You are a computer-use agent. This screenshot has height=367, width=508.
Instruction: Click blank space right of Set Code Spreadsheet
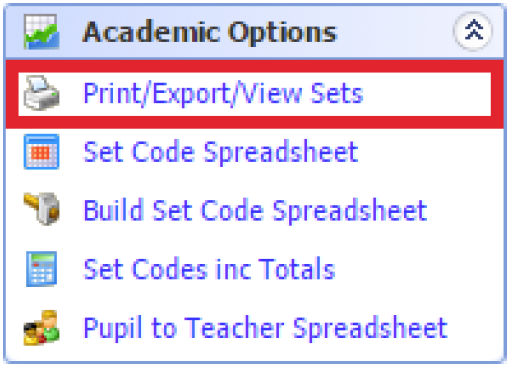[430, 152]
